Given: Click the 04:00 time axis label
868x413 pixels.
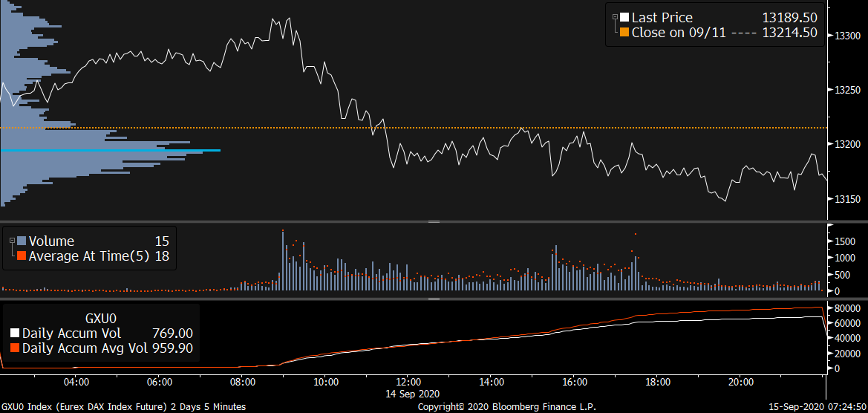Looking at the screenshot, I should pyautogui.click(x=76, y=382).
